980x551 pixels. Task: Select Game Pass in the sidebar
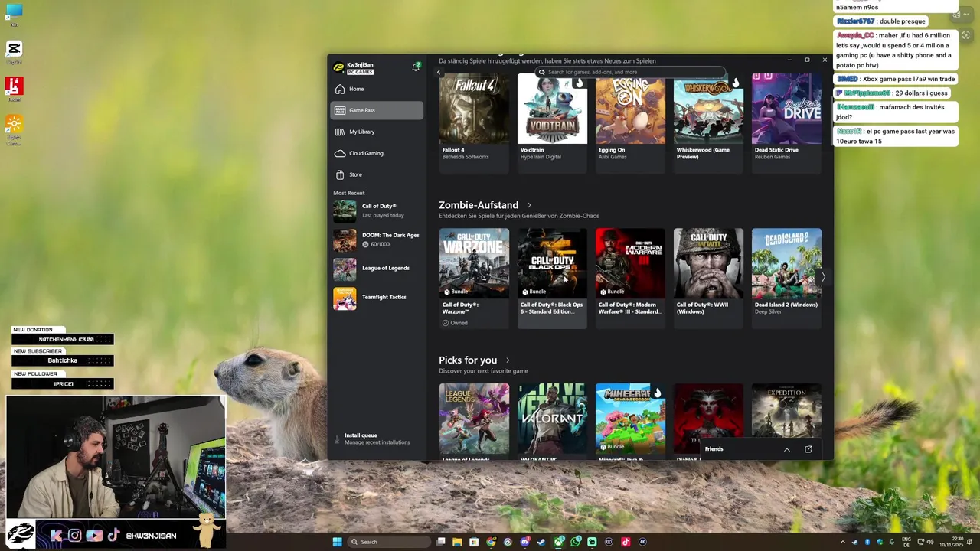[377, 110]
